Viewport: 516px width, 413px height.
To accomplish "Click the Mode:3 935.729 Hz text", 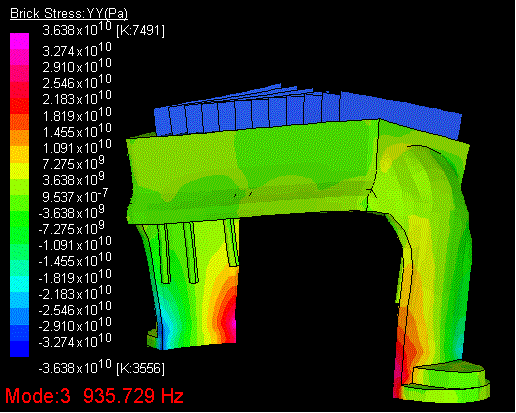I will [x=94, y=396].
